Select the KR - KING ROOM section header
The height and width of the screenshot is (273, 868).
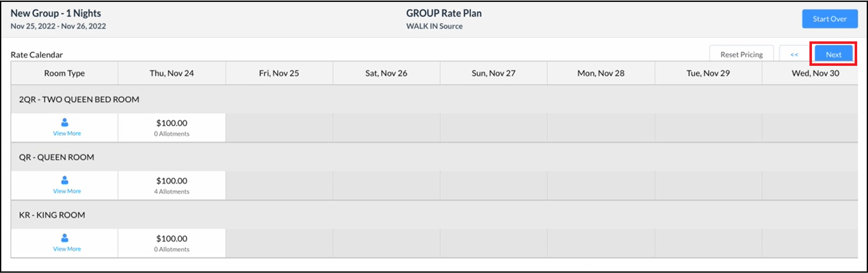pos(52,215)
